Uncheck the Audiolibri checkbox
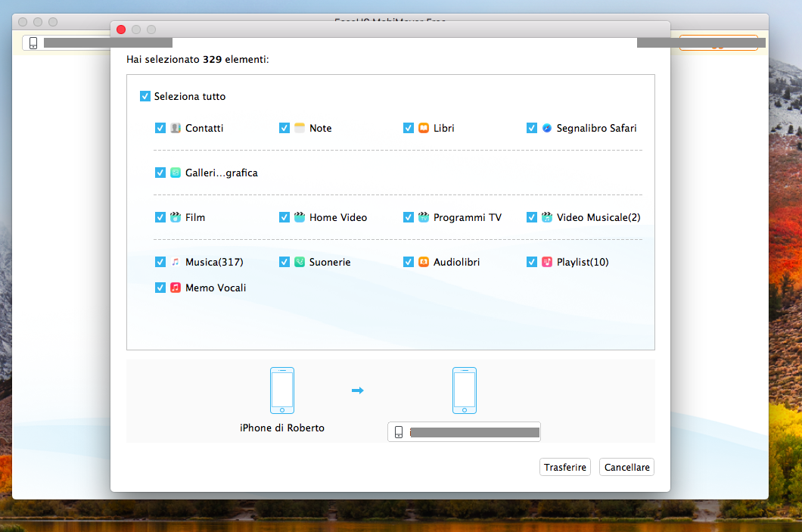Screen dimensions: 802x532 (409, 262)
